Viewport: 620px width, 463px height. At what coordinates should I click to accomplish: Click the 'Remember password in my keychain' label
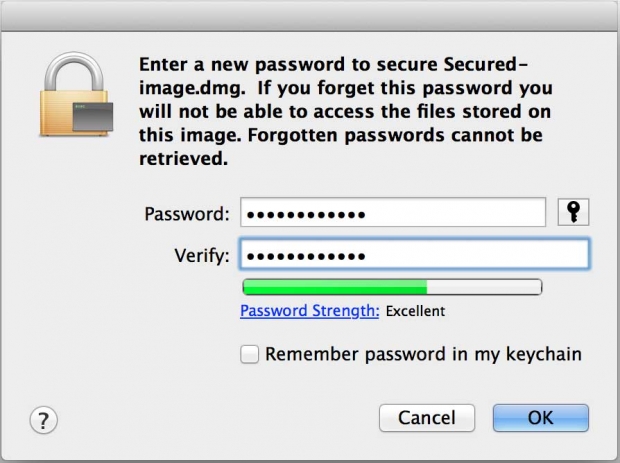pos(423,354)
